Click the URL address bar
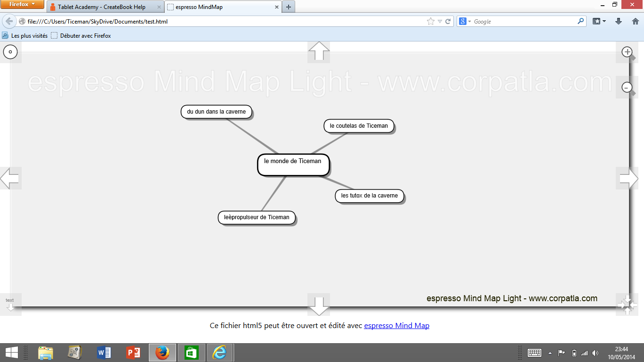644x362 pixels. [x=226, y=22]
